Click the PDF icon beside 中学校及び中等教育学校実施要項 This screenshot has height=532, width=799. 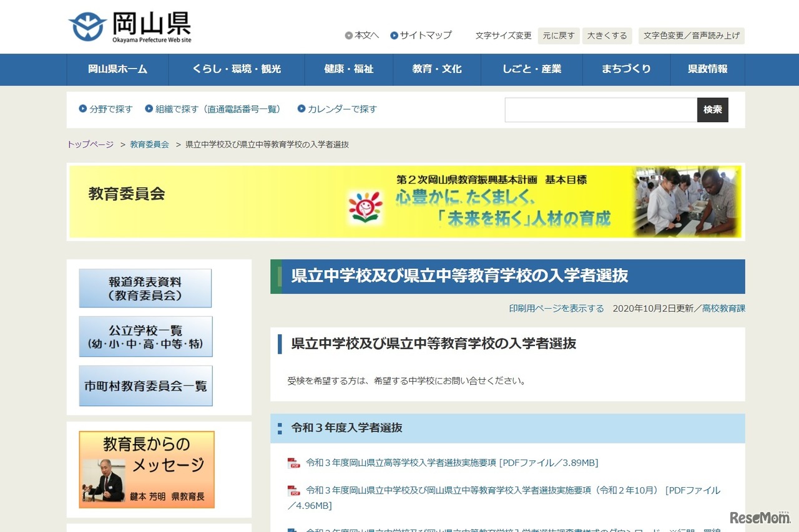tap(294, 491)
